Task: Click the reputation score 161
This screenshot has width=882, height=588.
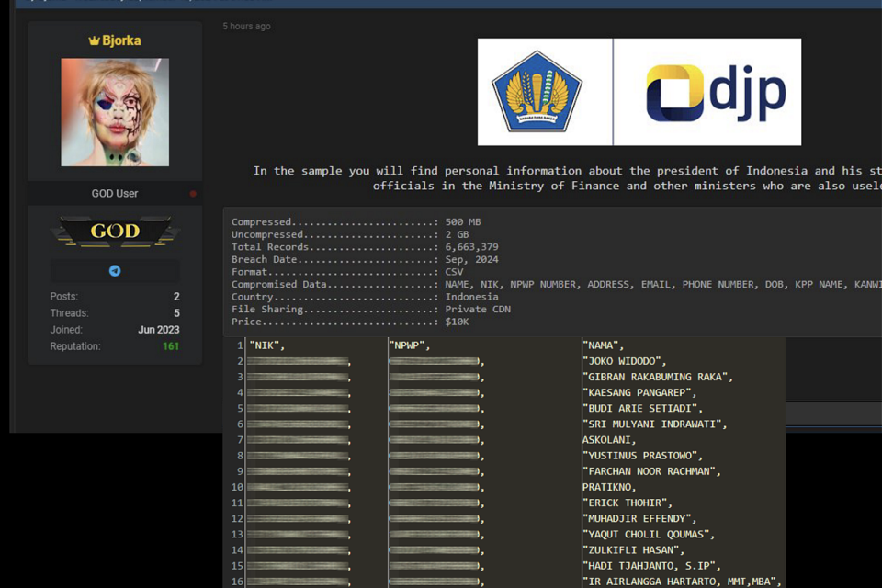Action: 171,346
